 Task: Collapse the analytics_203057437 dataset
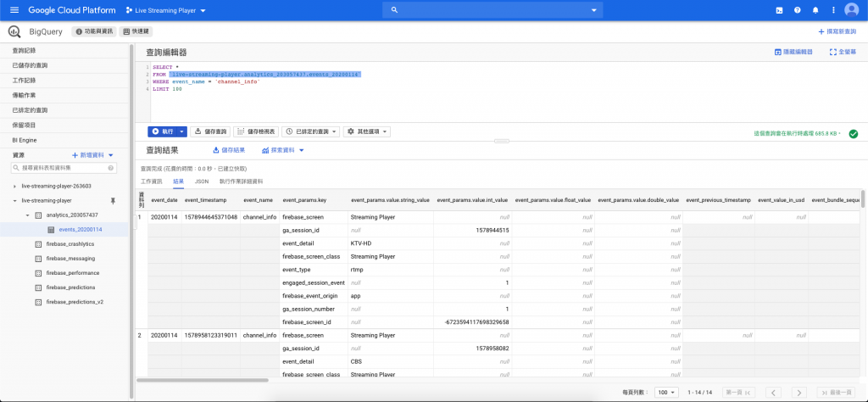point(28,215)
